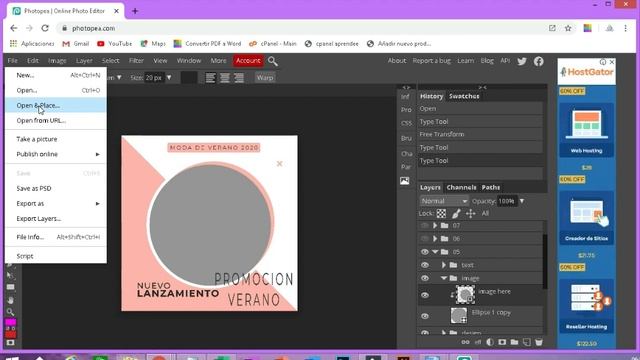640x360 pixels.
Task: Click the Warp button in the options bar
Action: point(265,78)
